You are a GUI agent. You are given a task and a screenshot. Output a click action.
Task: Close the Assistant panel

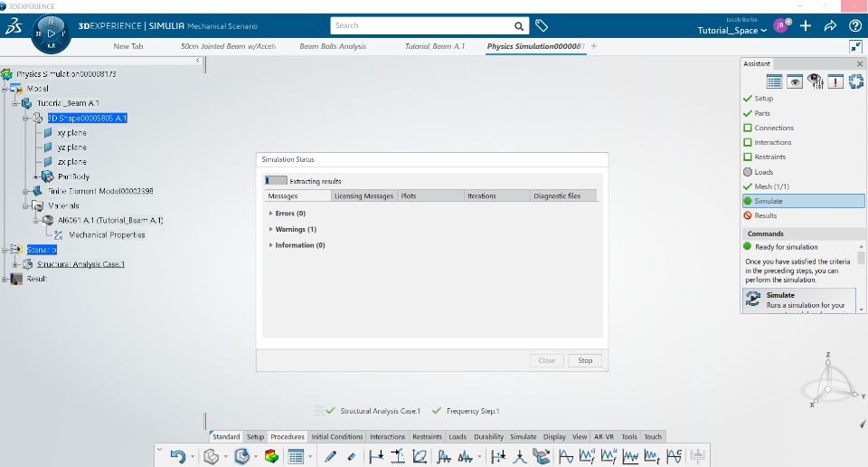pos(860,63)
